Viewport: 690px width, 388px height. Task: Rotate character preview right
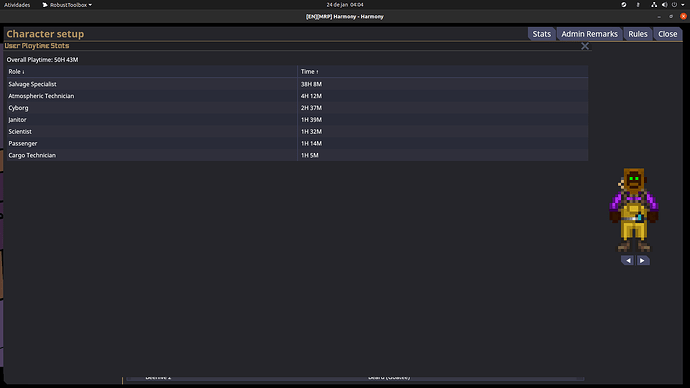pyautogui.click(x=642, y=260)
